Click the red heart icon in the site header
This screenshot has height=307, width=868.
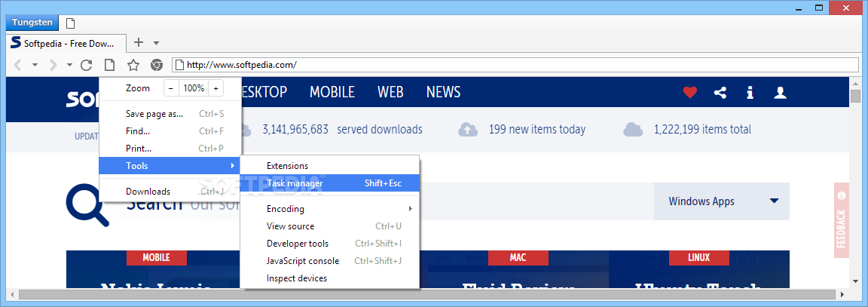tap(689, 93)
